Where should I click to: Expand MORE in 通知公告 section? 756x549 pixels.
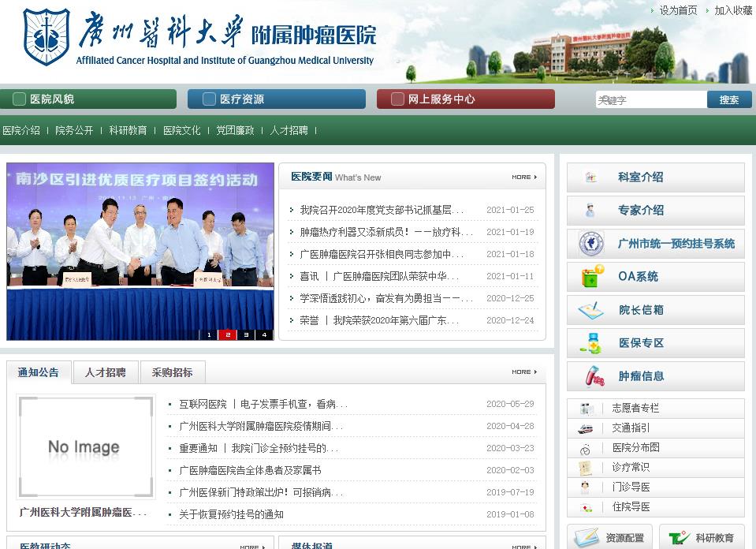pyautogui.click(x=524, y=372)
